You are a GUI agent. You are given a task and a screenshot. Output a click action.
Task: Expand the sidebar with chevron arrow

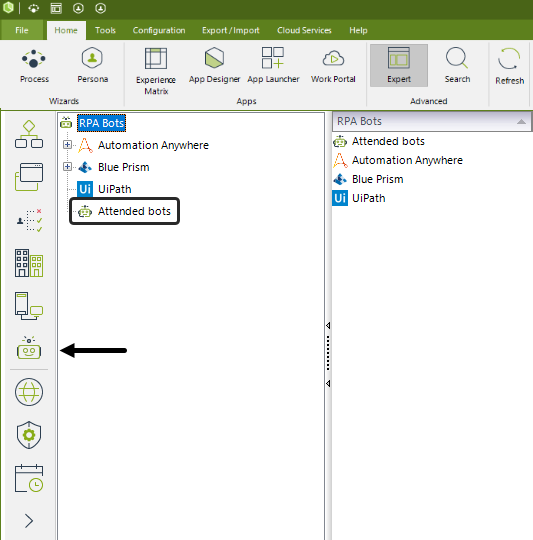point(29,521)
